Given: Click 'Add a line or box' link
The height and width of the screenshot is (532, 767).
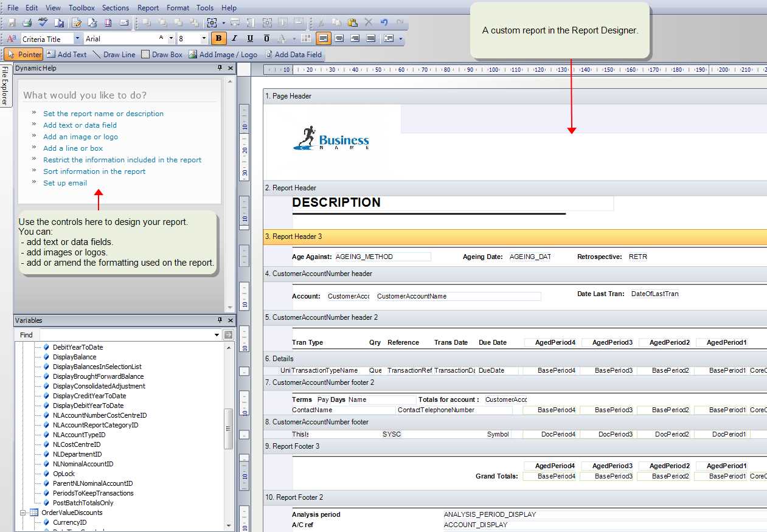Looking at the screenshot, I should (73, 148).
